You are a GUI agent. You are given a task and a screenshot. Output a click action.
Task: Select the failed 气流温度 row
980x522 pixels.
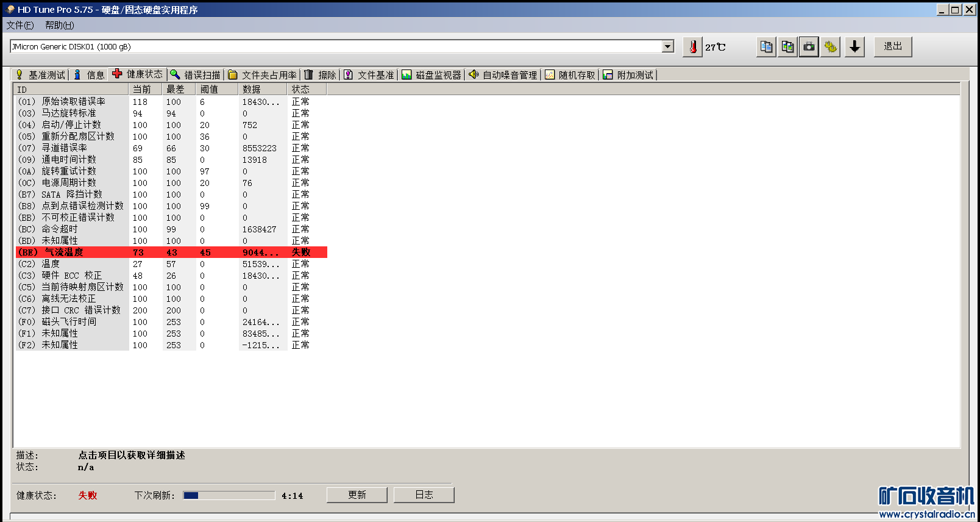click(171, 252)
